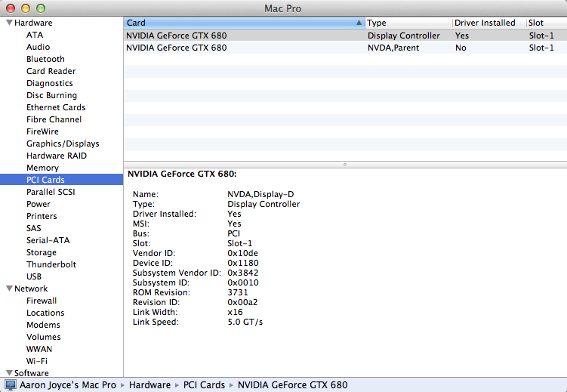Open FireWire information
567x392 pixels.
(42, 131)
